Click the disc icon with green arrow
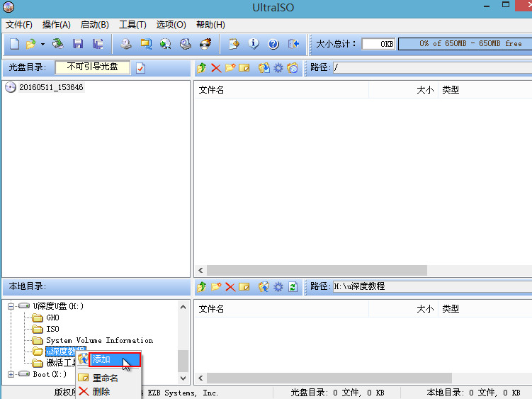Screen dimensions: 532x399 (166, 44)
